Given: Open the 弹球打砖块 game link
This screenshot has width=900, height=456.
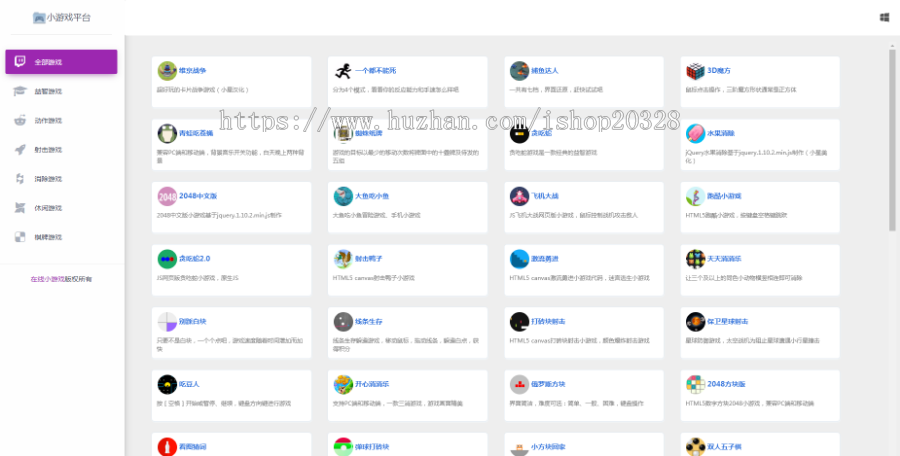Looking at the screenshot, I should 372,446.
